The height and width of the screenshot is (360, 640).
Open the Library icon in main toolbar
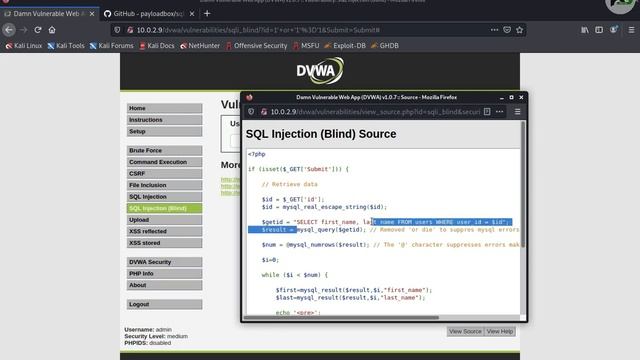click(x=585, y=30)
